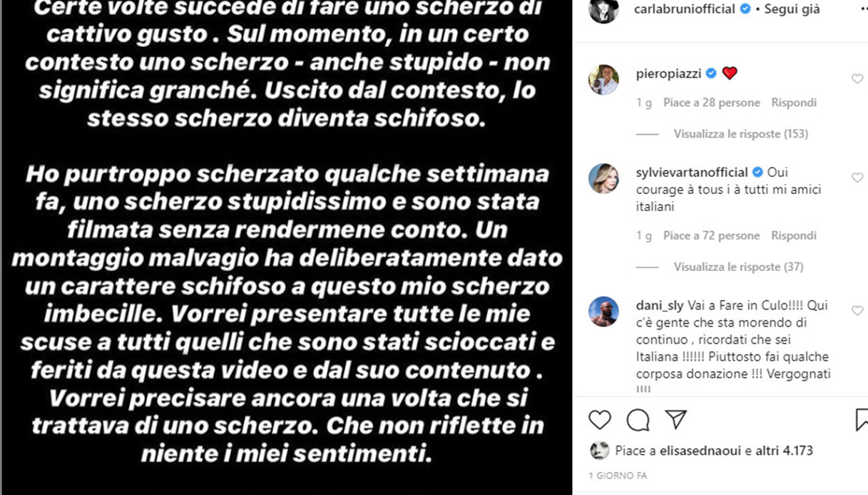View Piace a 72 persone likes
Image resolution: width=868 pixels, height=495 pixels.
711,235
